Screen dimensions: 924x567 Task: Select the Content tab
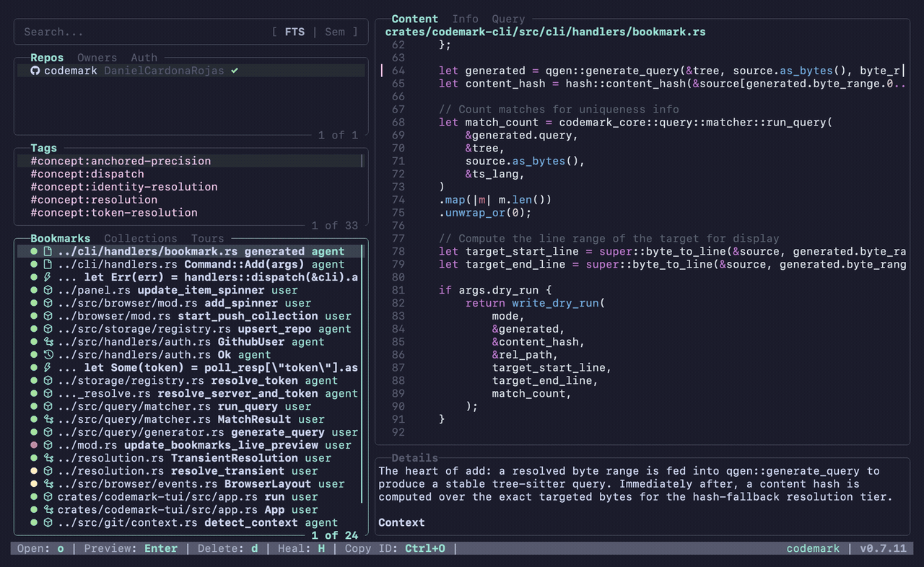414,19
